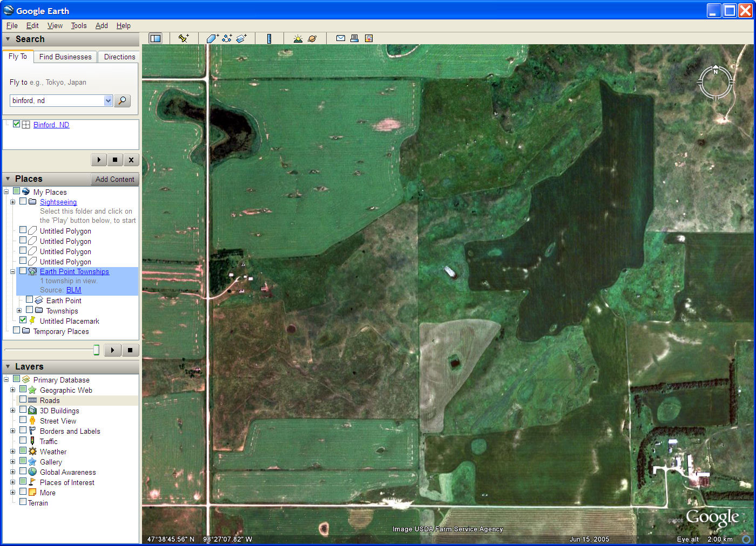Collapse the Layers panel triangle
The width and height of the screenshot is (756, 546).
click(8, 366)
